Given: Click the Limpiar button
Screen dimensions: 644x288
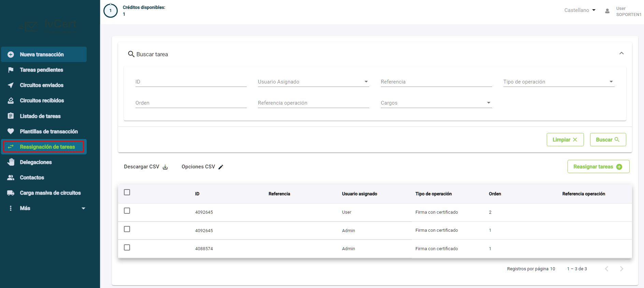Looking at the screenshot, I should [565, 140].
